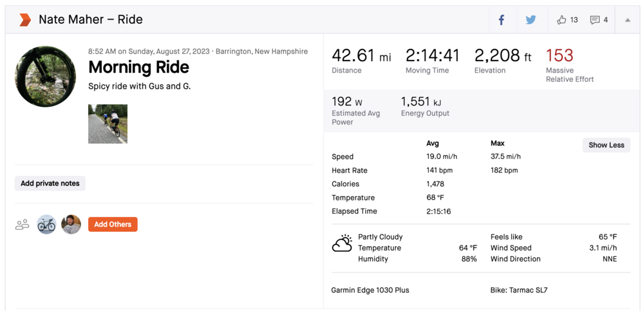Click the Morning Ride title
This screenshot has width=644, height=311.
pyautogui.click(x=138, y=67)
